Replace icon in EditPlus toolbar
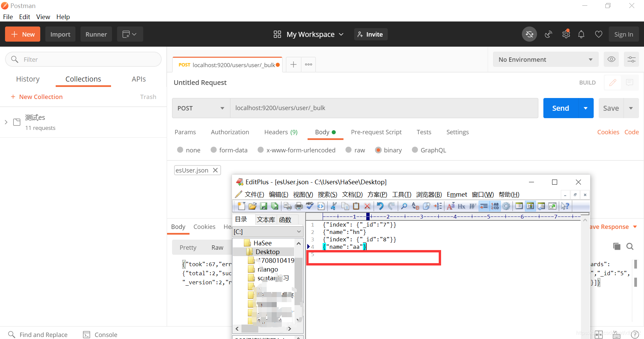The height and width of the screenshot is (339, 644). click(x=415, y=206)
